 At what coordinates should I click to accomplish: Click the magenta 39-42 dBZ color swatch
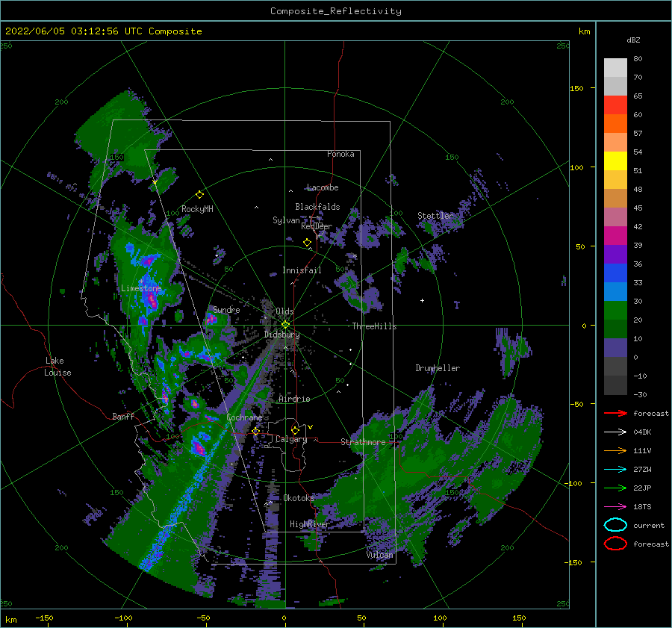(615, 236)
